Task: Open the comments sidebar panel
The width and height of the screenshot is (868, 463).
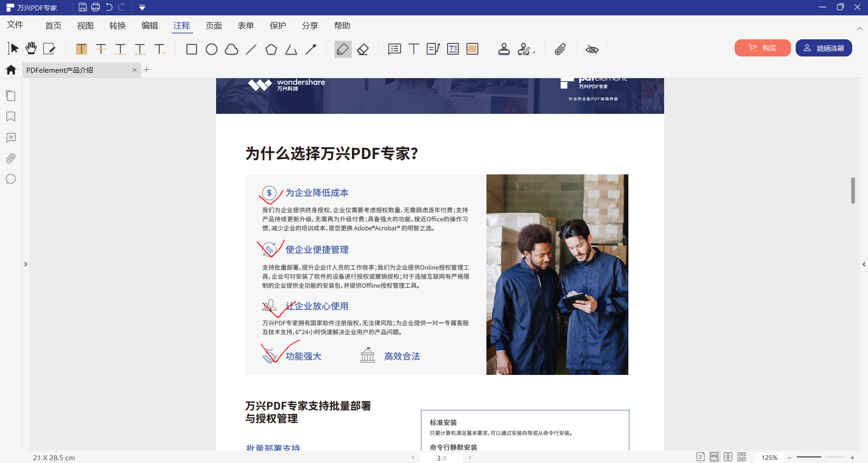Action: click(x=11, y=138)
